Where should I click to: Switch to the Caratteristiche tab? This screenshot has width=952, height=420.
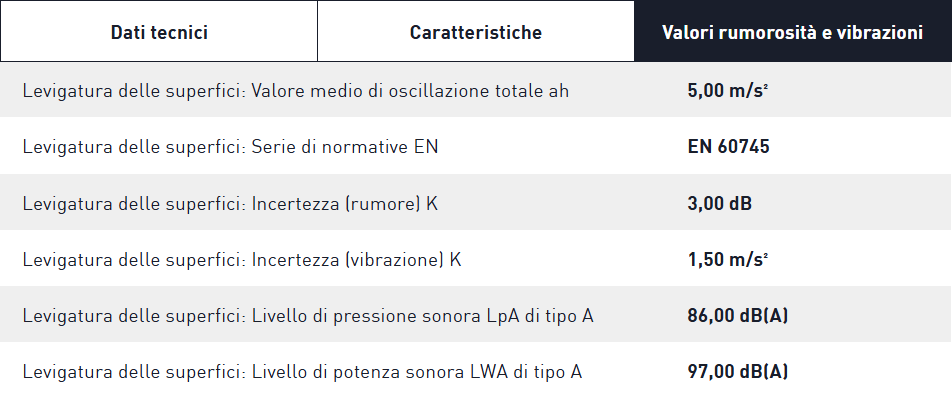tap(476, 32)
